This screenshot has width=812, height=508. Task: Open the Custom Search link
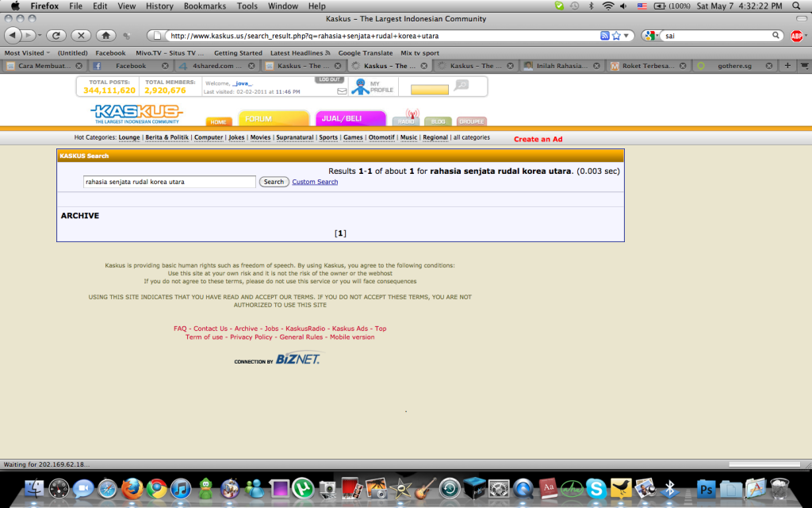[x=315, y=182]
